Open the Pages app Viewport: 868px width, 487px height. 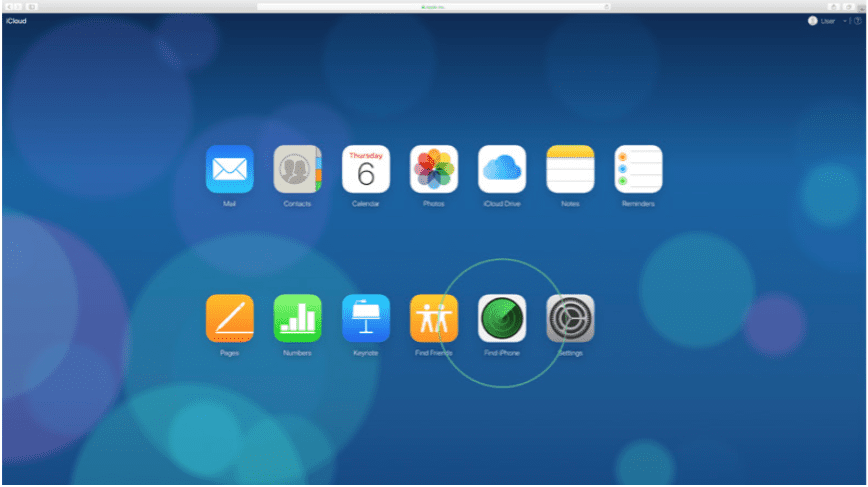230,319
